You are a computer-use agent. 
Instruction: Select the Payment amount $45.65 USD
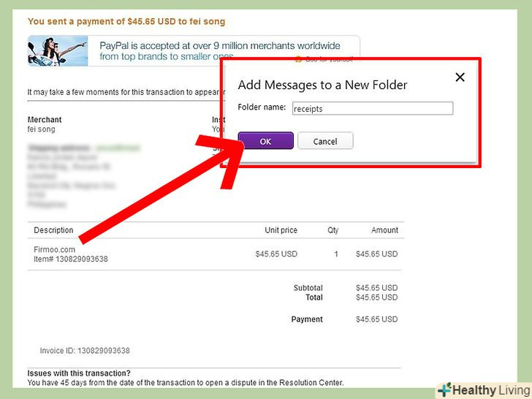coord(376,319)
